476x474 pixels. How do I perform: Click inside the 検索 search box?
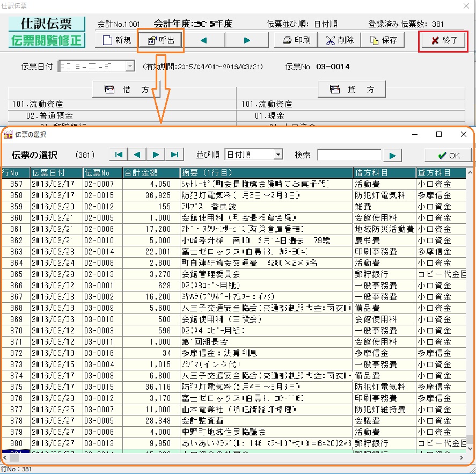pyautogui.click(x=349, y=154)
